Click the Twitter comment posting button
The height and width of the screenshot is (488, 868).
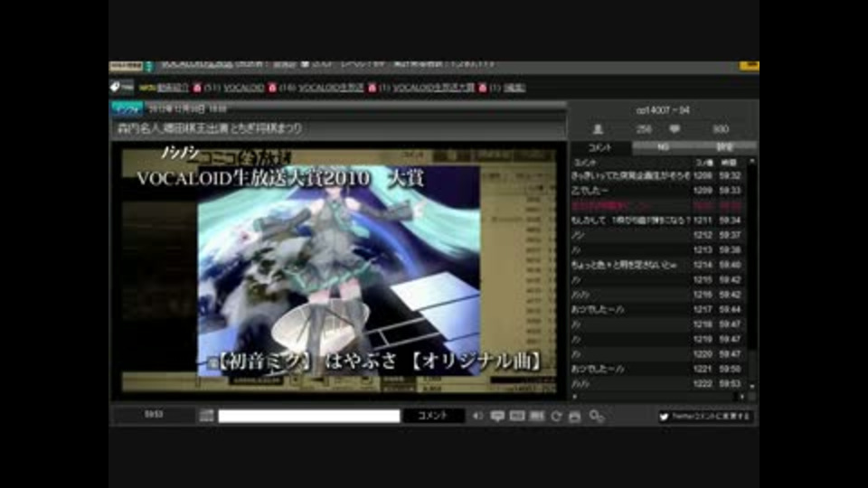point(704,416)
